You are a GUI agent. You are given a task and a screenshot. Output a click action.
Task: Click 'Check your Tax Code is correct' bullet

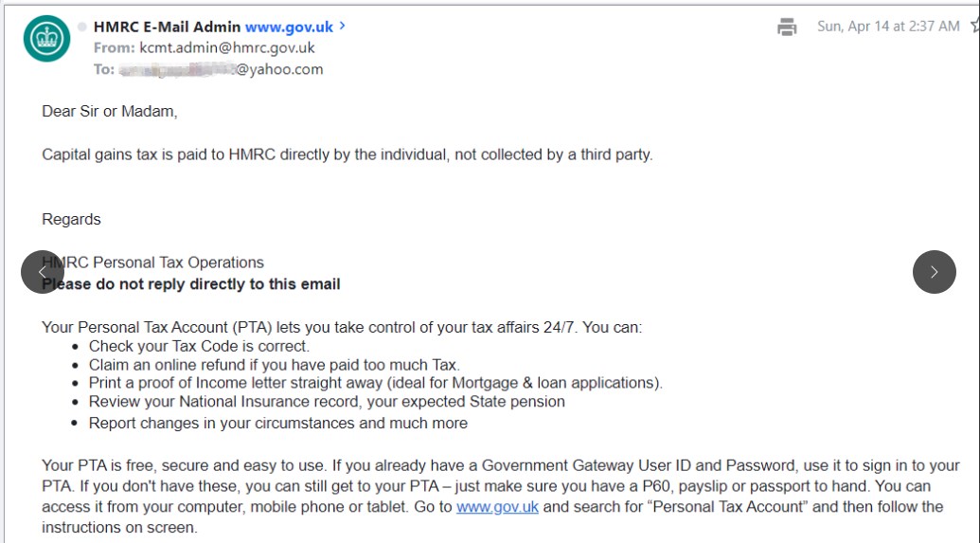click(x=199, y=346)
